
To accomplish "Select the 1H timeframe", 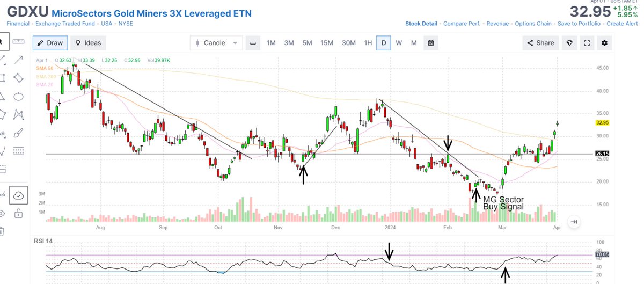I will tap(368, 43).
